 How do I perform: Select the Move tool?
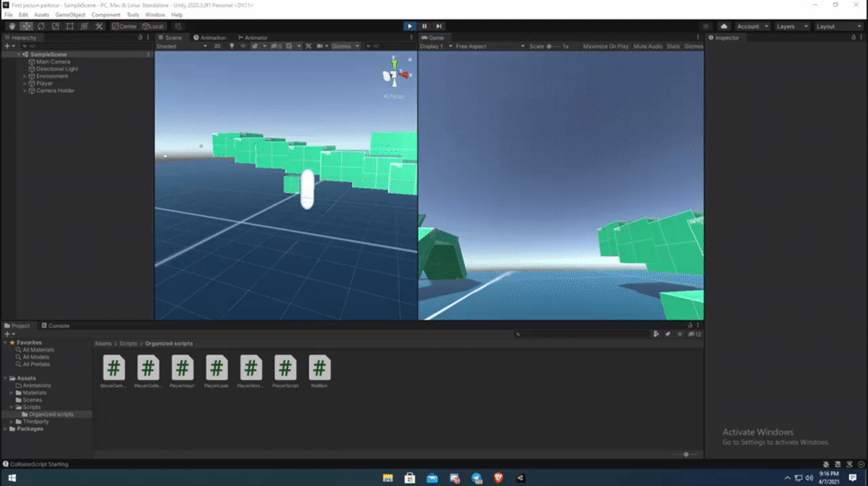coord(26,26)
